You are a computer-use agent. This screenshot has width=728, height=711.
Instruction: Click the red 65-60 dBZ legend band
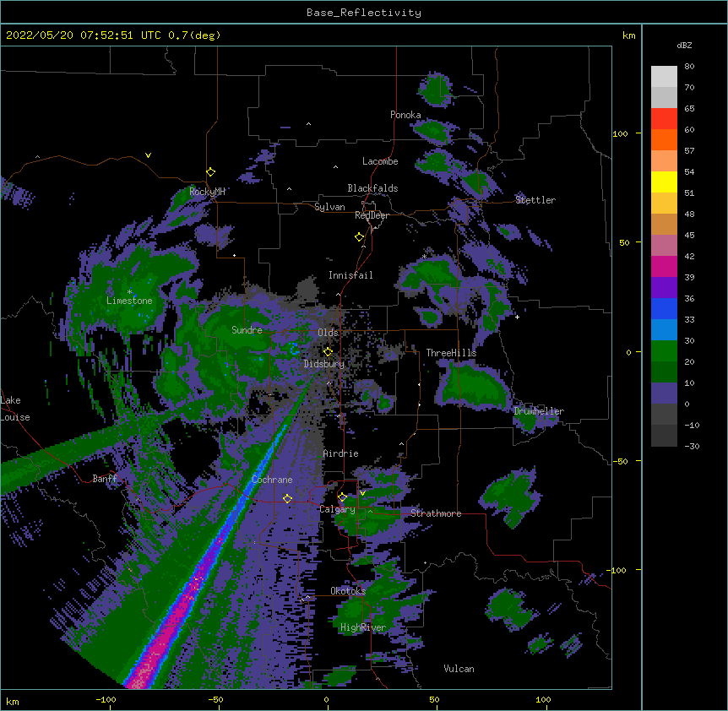pyautogui.click(x=664, y=118)
